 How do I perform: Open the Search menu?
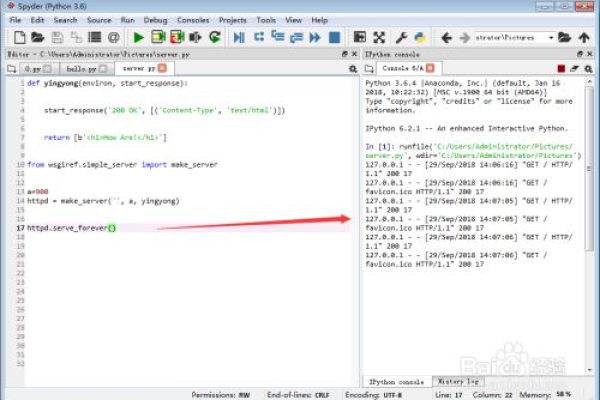click(65, 20)
